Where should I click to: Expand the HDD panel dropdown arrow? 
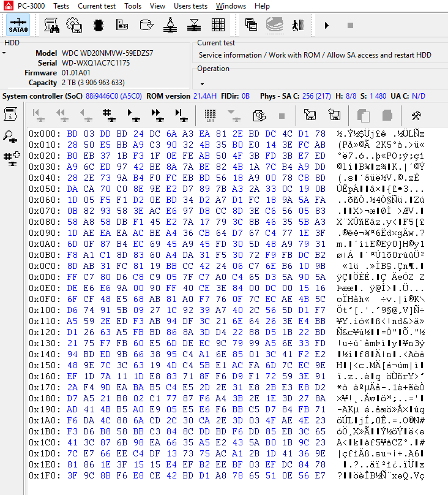point(4,53)
